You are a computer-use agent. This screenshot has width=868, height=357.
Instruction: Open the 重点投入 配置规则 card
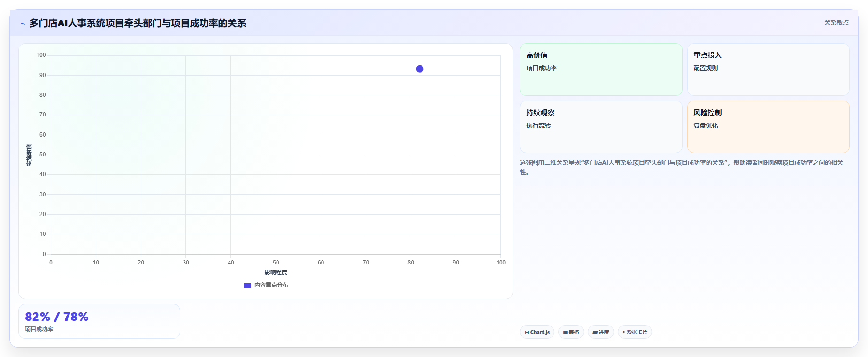pyautogui.click(x=768, y=70)
